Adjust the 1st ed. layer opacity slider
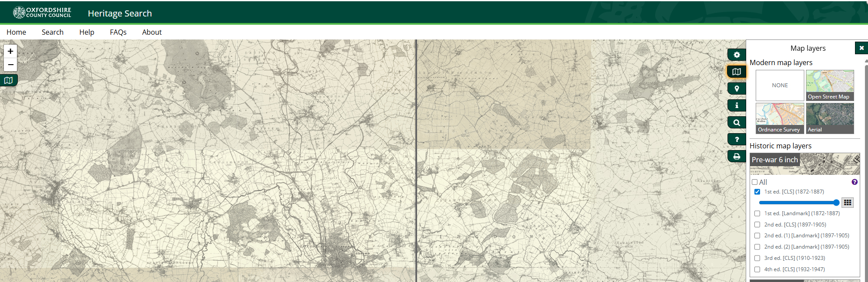868x282 pixels. pos(799,203)
